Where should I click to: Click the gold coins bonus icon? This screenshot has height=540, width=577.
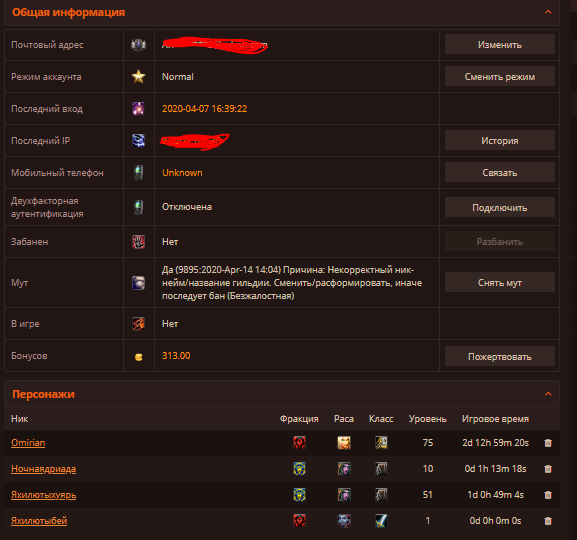[138, 357]
